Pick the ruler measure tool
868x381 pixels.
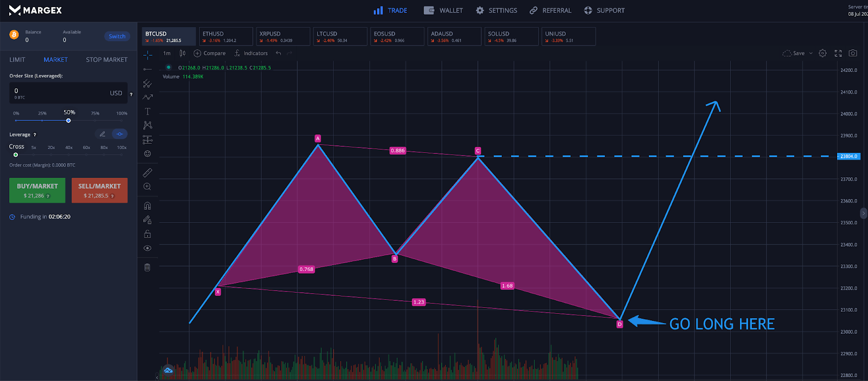(147, 172)
